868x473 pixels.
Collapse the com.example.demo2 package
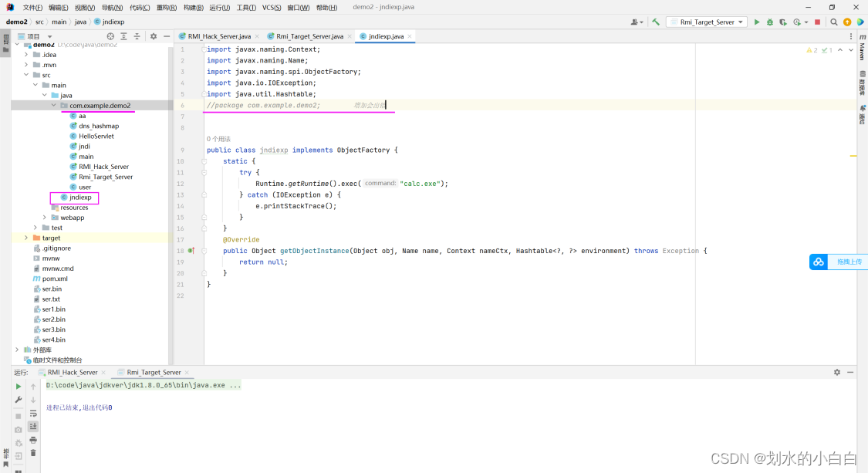click(53, 105)
